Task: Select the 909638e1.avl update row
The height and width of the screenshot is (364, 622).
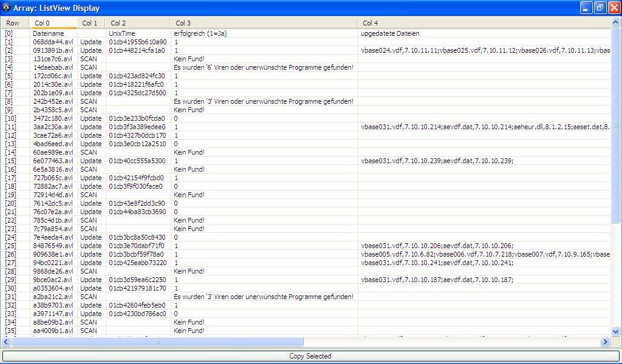Action: point(53,254)
